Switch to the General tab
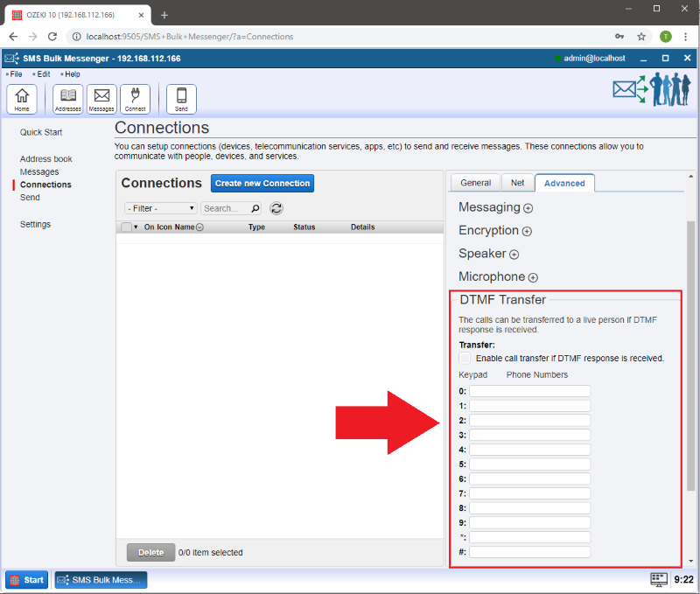This screenshot has width=700, height=594. (475, 183)
